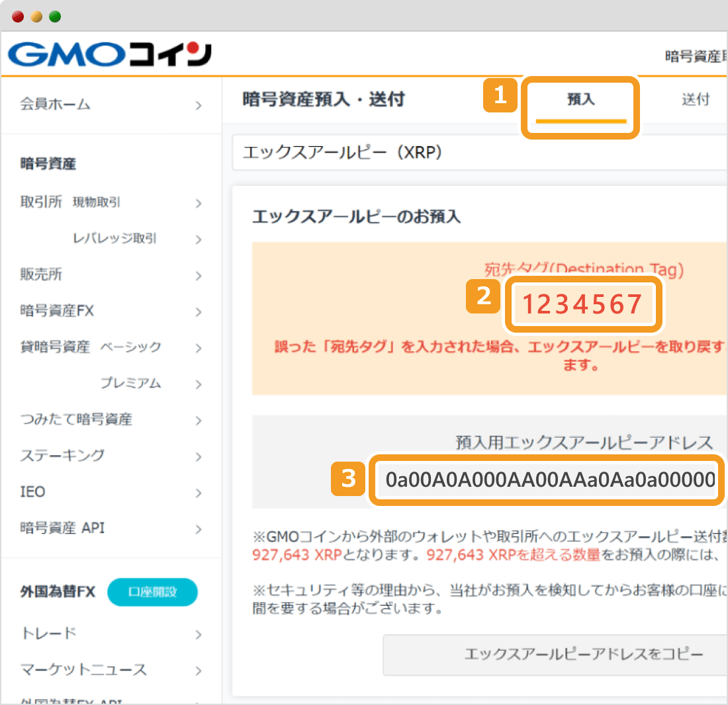
Task: Open the プレミアム lending page
Action: [x=130, y=383]
